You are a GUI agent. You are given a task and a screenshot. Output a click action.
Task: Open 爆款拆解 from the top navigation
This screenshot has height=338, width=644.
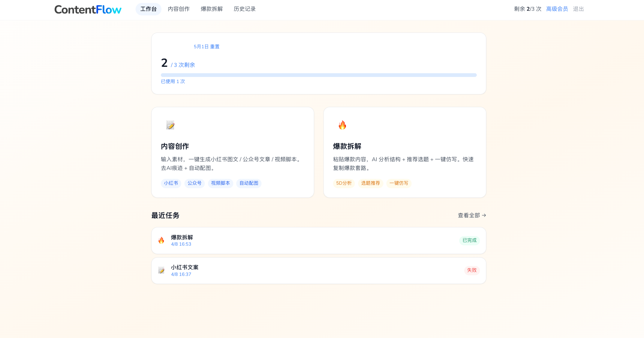click(x=212, y=9)
